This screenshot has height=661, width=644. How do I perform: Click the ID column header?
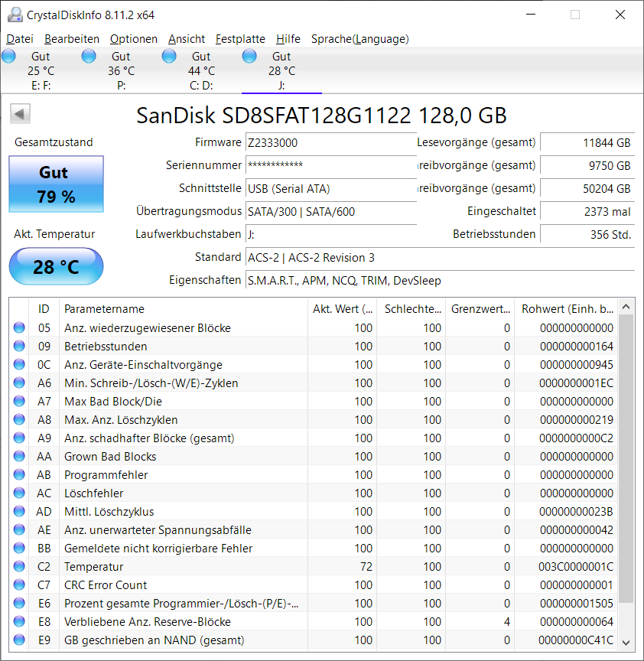44,309
